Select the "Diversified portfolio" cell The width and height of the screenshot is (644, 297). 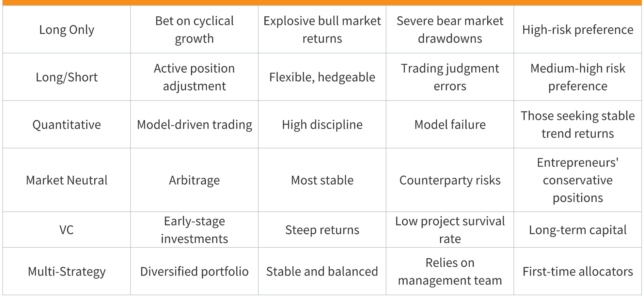click(x=194, y=272)
